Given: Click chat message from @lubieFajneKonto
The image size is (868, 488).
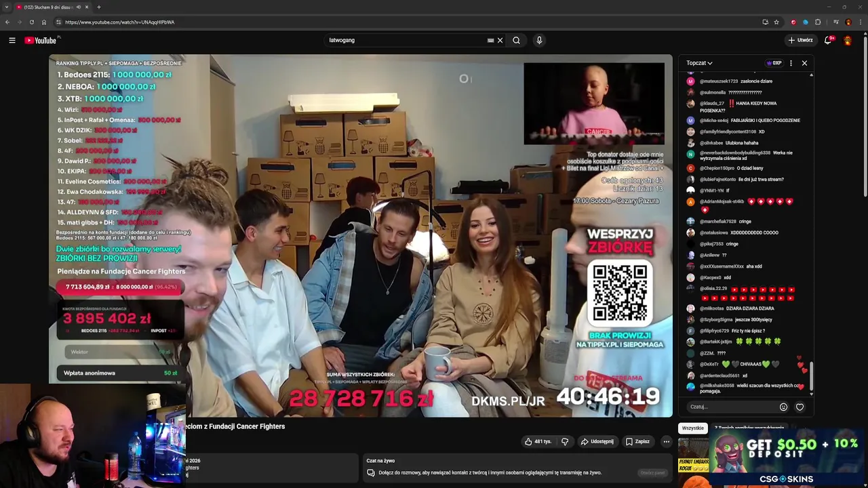Looking at the screenshot, I should tap(735, 180).
